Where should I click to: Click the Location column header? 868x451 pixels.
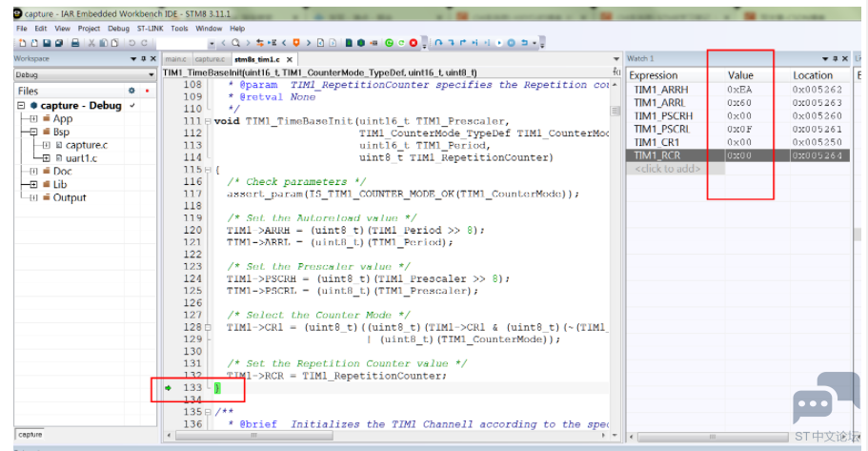pos(813,75)
